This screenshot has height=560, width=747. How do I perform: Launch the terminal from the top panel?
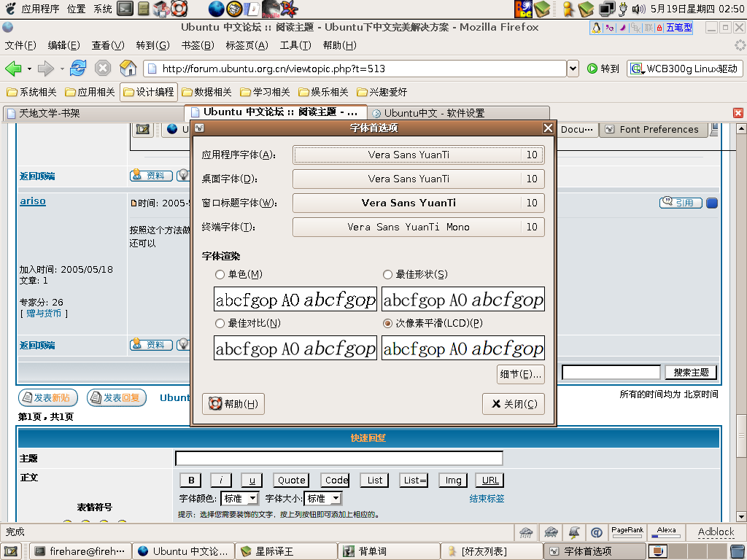click(125, 8)
